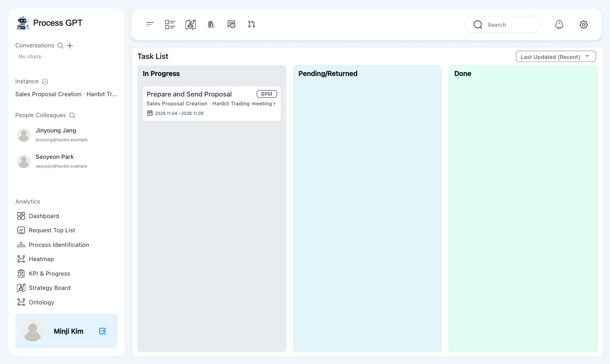Click seoyeon@hanbit.example email text
610x364 pixels.
61,166
